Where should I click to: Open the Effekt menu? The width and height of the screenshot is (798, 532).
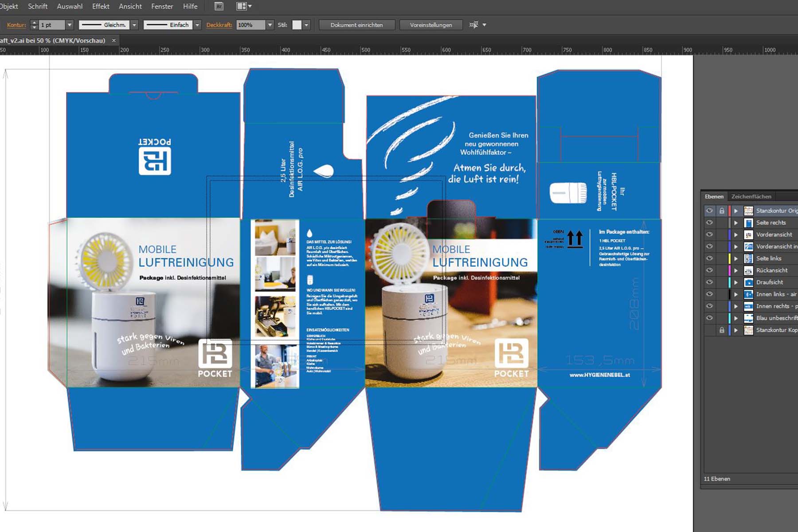(x=101, y=6)
